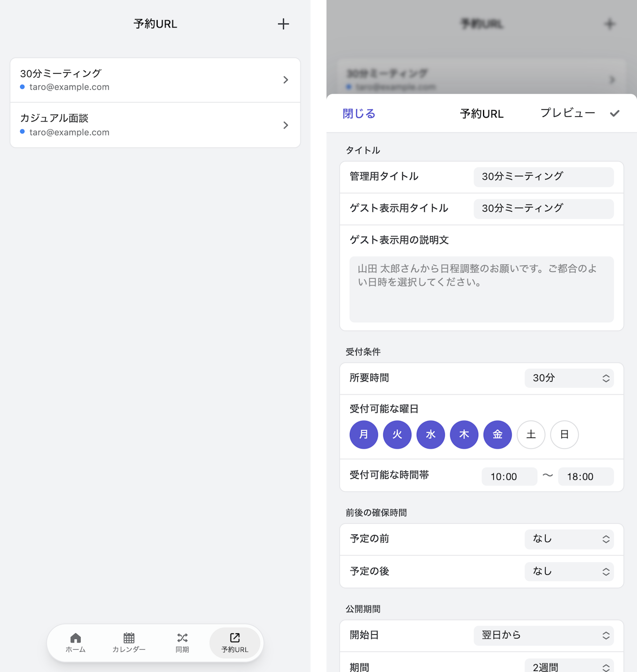Confirm with the checkmark icon
The image size is (637, 672).
point(615,113)
